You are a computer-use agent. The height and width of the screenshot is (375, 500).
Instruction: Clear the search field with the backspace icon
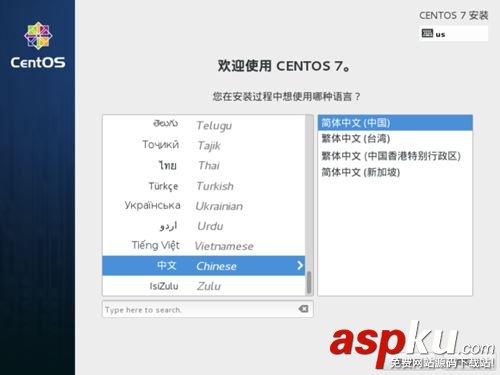coord(303,309)
